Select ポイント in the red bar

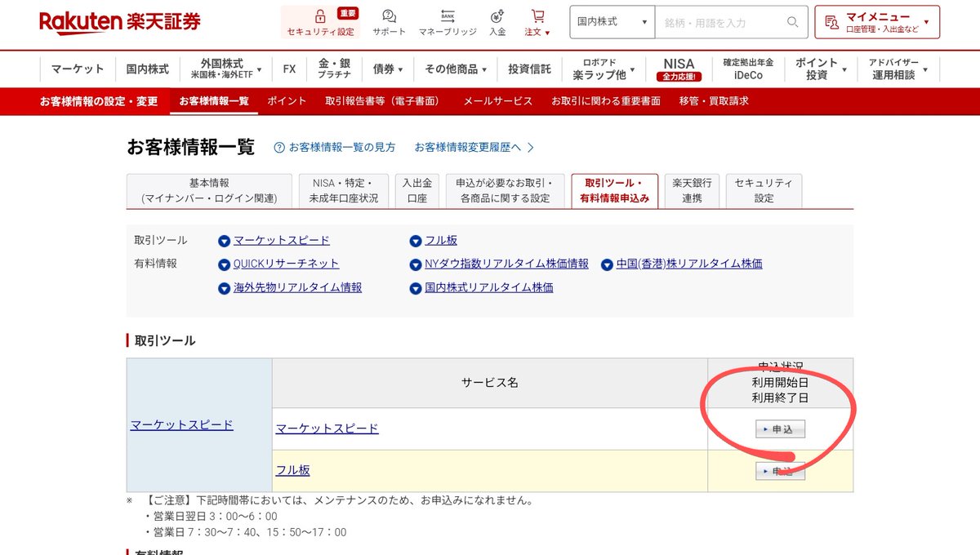pyautogui.click(x=287, y=101)
